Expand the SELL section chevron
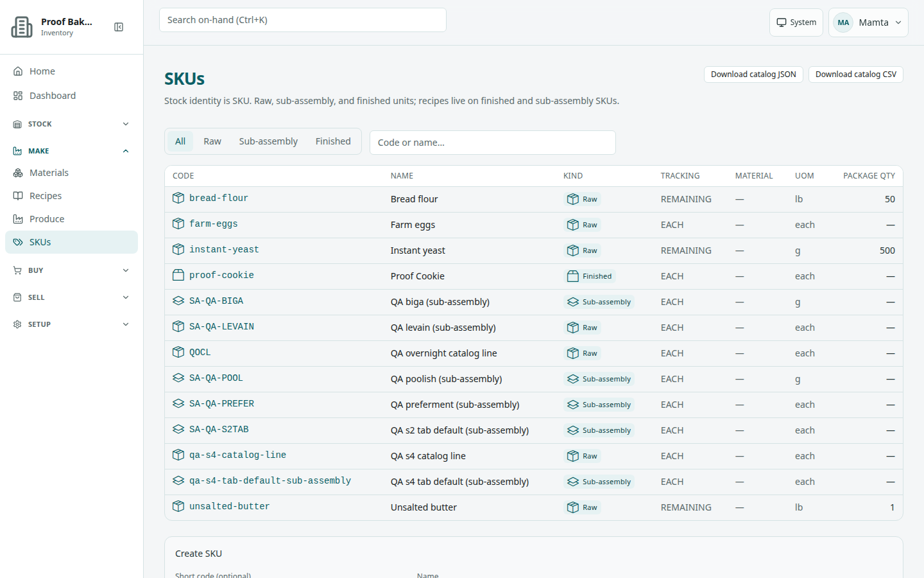Viewport: 924px width, 578px height. (126, 297)
